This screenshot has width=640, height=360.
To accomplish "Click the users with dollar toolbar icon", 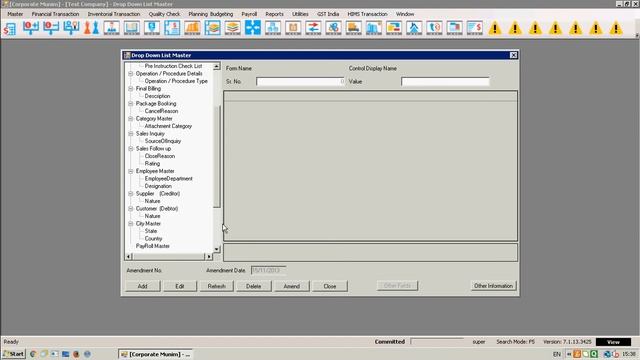I will coord(71,28).
